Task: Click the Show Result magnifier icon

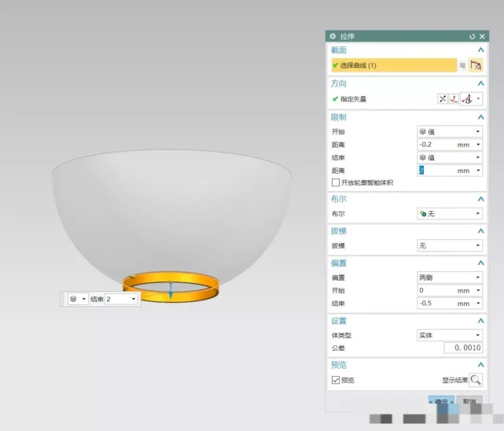Action: (x=476, y=380)
